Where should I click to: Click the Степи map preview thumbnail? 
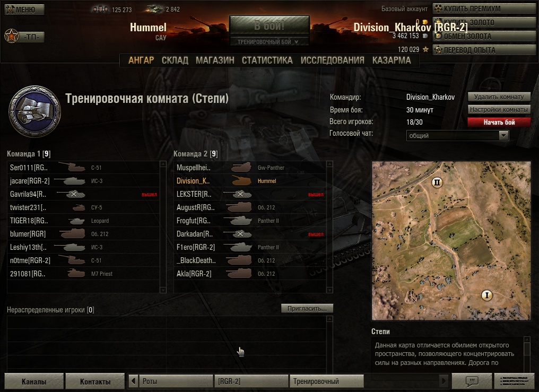coord(451,241)
